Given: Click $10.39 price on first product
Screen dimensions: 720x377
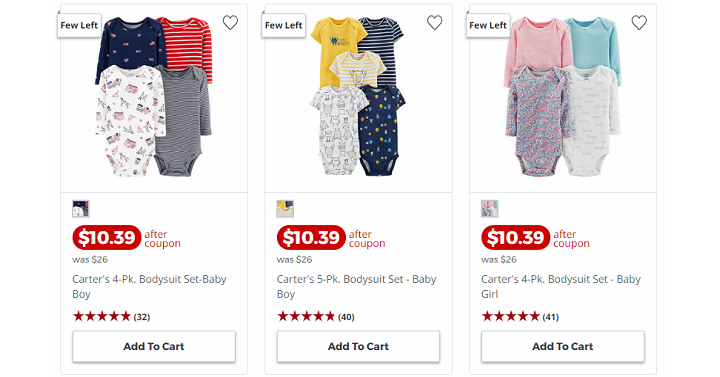Looking at the screenshot, I should pyautogui.click(x=107, y=237).
